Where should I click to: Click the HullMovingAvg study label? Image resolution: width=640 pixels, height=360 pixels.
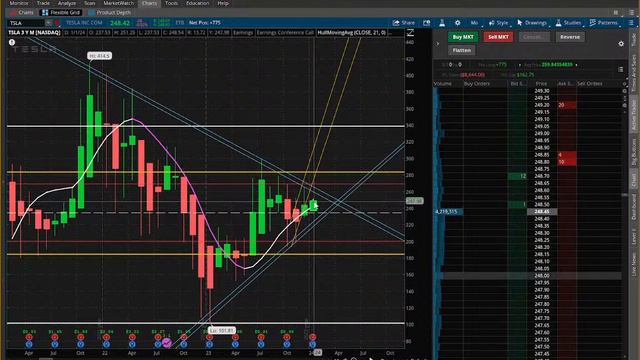[352, 33]
